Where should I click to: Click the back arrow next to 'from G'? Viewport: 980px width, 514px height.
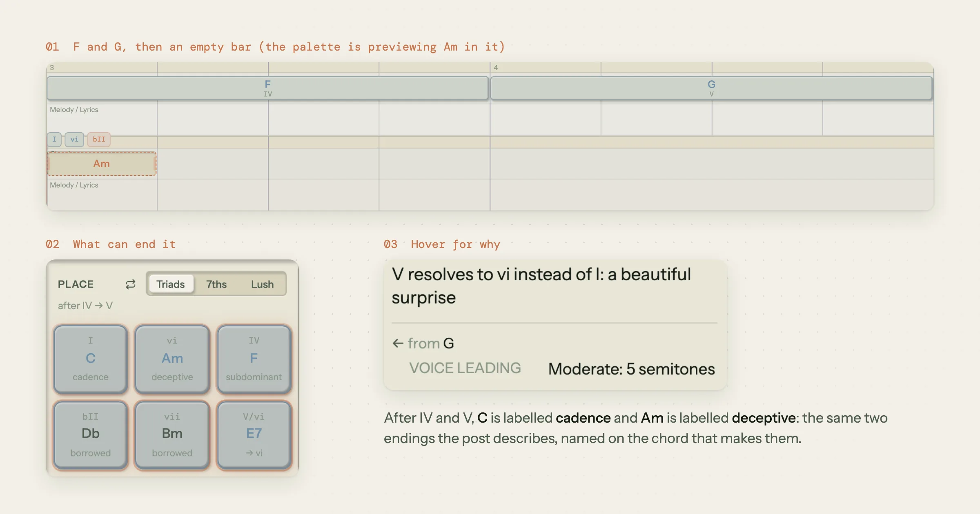(x=398, y=343)
